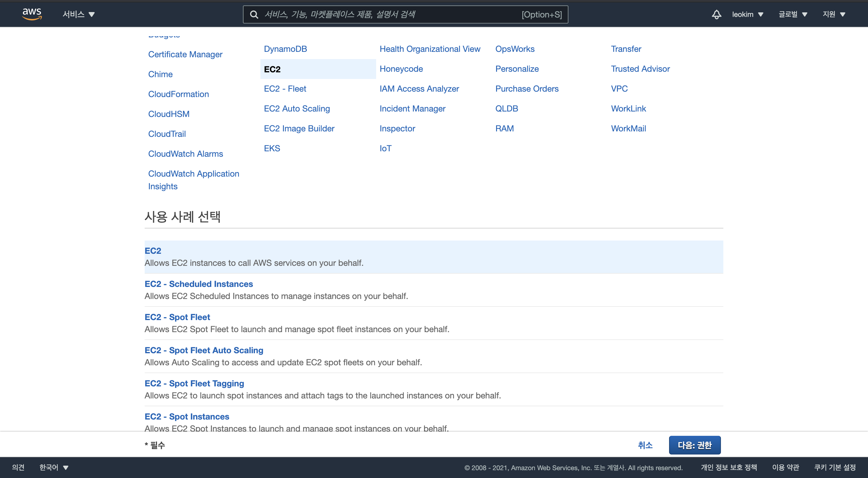Click leokim account menu
868x478 pixels.
click(747, 14)
